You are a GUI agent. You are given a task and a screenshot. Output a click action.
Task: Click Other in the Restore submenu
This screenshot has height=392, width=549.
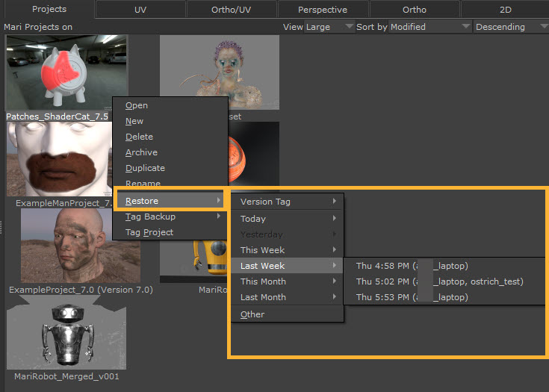click(252, 314)
